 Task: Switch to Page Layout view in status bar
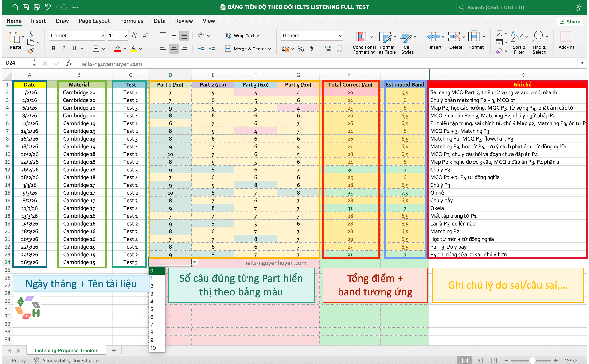pos(479,360)
